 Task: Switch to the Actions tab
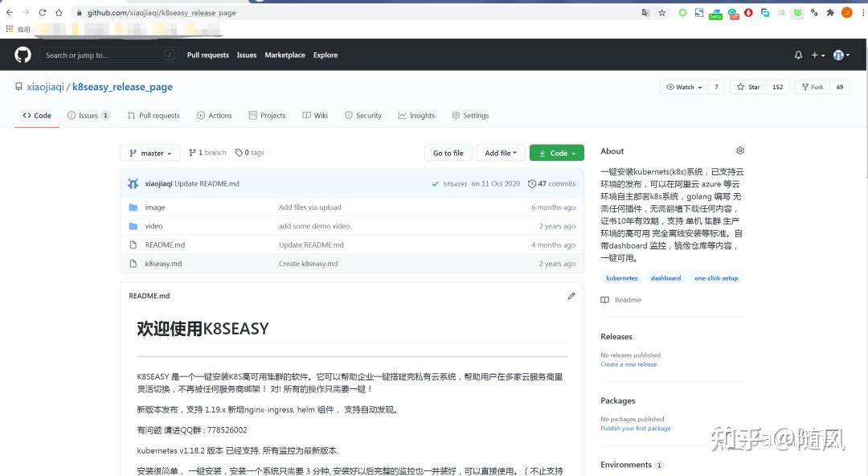[215, 115]
